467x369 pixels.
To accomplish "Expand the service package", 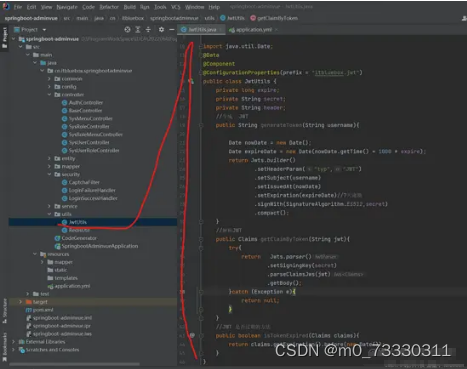I will [49, 206].
